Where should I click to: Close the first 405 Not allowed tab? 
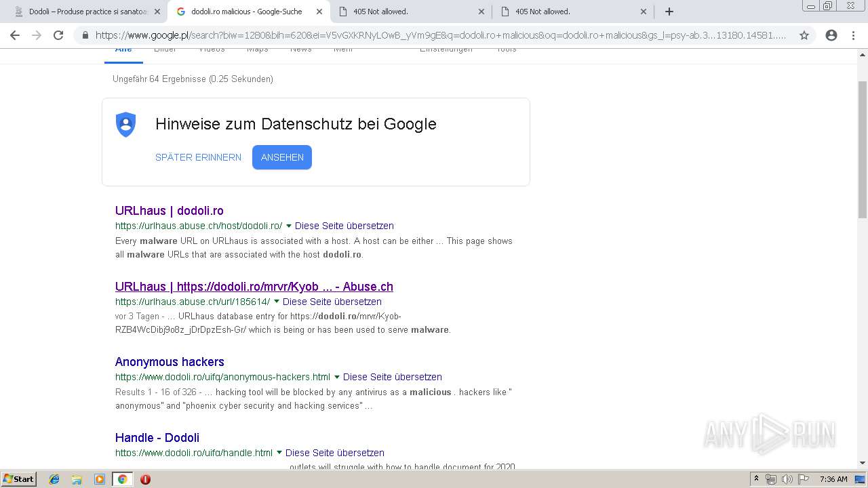[481, 12]
